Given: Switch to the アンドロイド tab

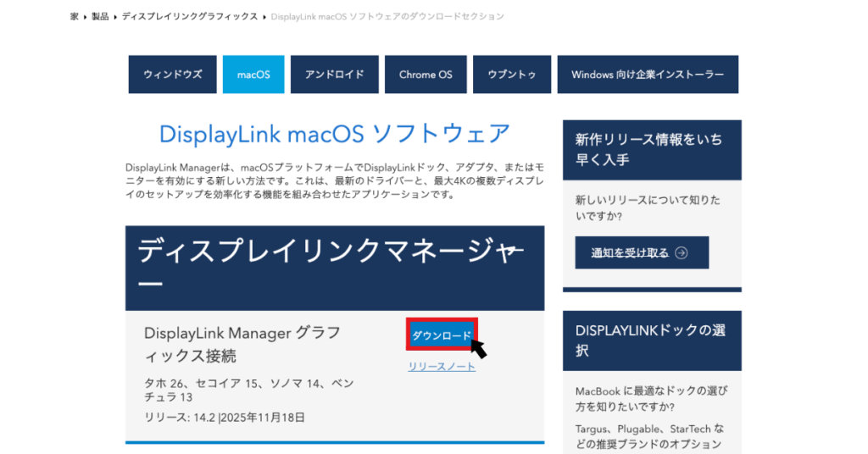Looking at the screenshot, I should click(x=334, y=75).
